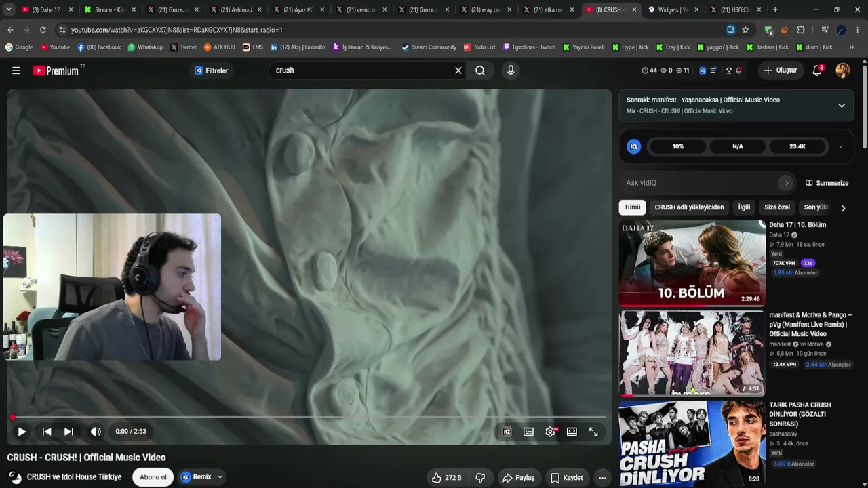Click the Summarize button
This screenshot has height=488, width=868.
coord(827,183)
